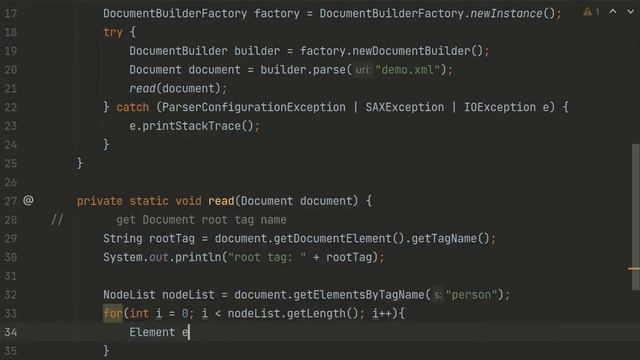Click getDocumentElement method call

pyautogui.click(x=333, y=238)
